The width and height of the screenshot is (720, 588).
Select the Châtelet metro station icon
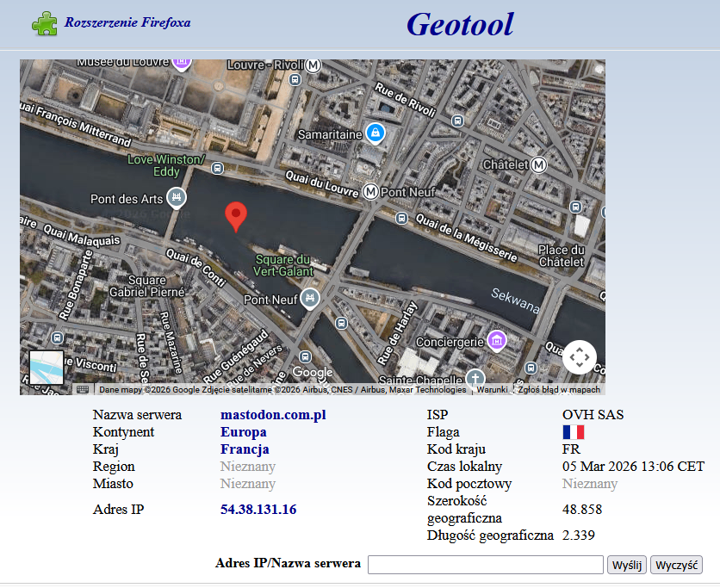coord(539,164)
